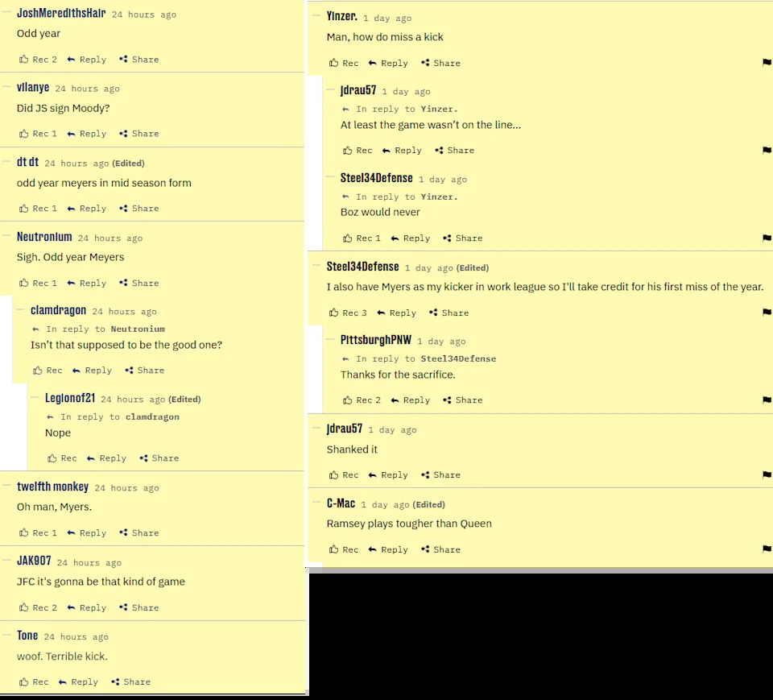Recommend JoshMeredithsHair's "Odd year" comment
This screenshot has height=700, width=773.
pos(38,59)
